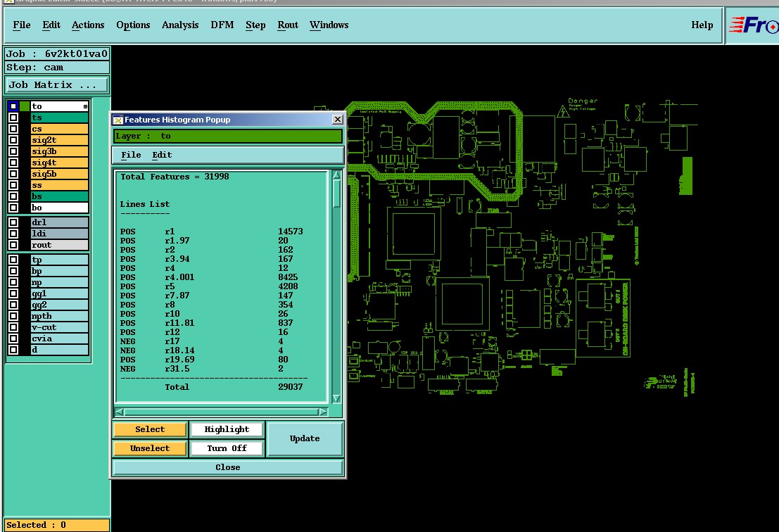Viewport: 779px width, 532px height.
Task: Close the Features Histogram Popup with X
Action: click(337, 120)
